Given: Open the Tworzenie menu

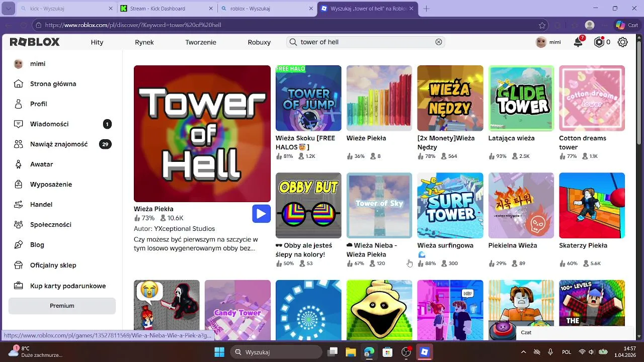Looking at the screenshot, I should 201,42.
